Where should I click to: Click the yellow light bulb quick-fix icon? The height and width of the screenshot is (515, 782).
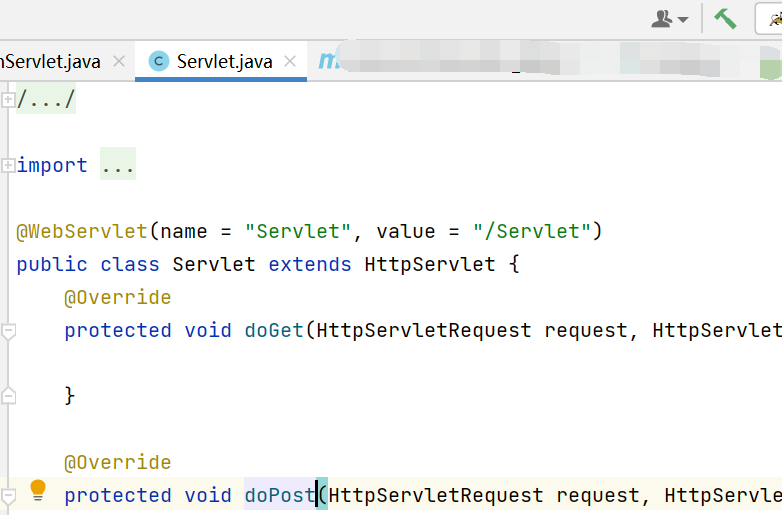pyautogui.click(x=38, y=490)
